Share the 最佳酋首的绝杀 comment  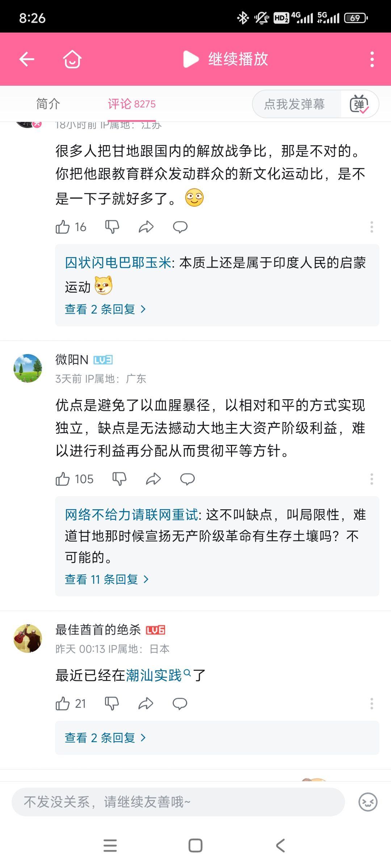coord(146,703)
